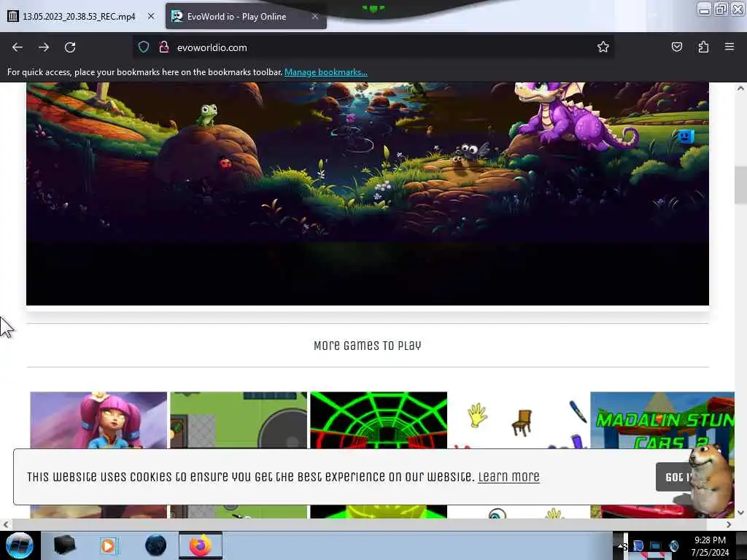The image size is (747, 560).
Task: Open the pink-haired girl game thumbnail
Action: (x=98, y=420)
